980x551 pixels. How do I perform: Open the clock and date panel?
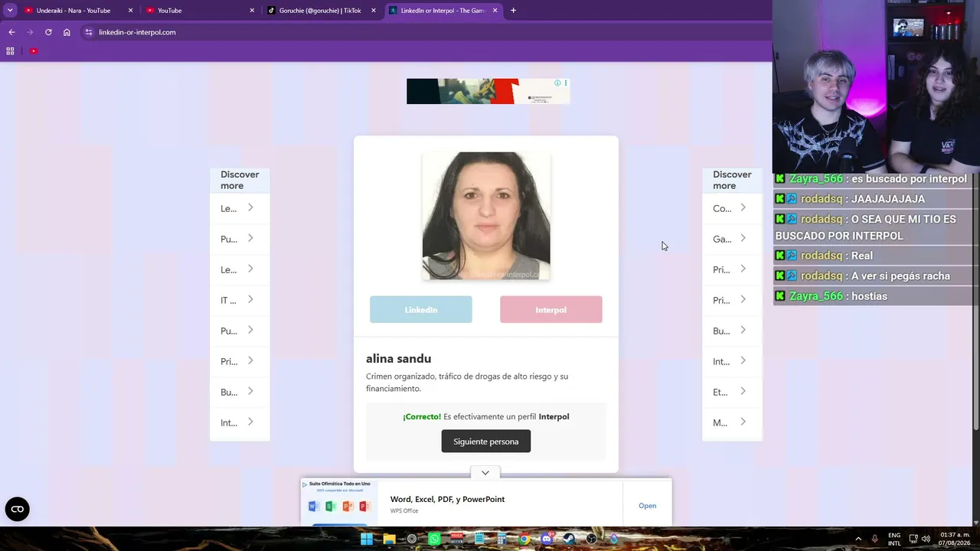point(956,539)
